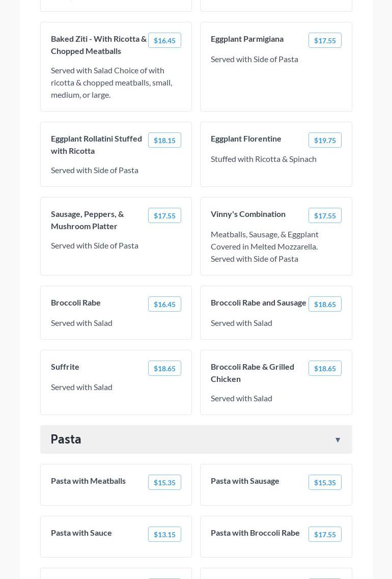392x579 pixels.
Task: Open the Suffrite item title
Action: [x=65, y=367]
